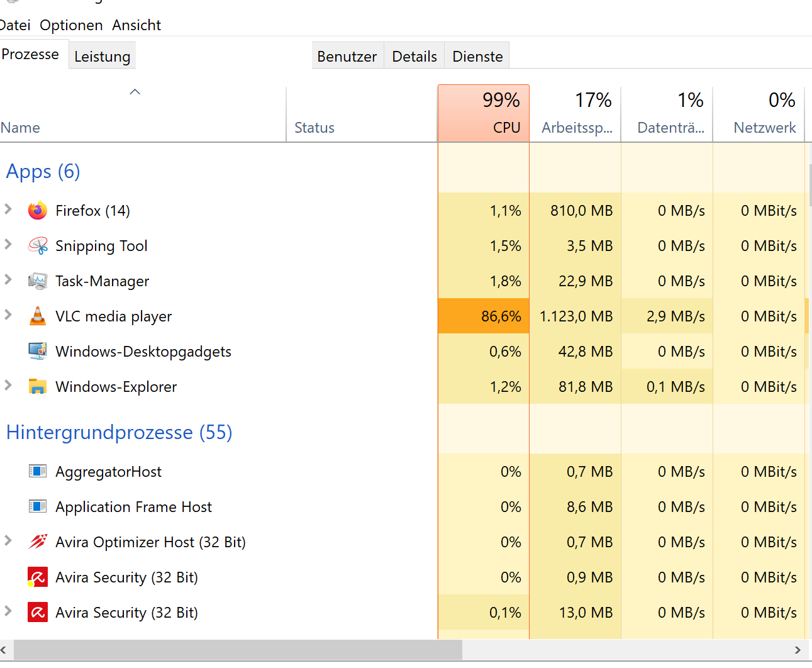Click the Hintergrundprozesse (55) group heading
Image resolution: width=812 pixels, height=668 pixels.
click(120, 432)
